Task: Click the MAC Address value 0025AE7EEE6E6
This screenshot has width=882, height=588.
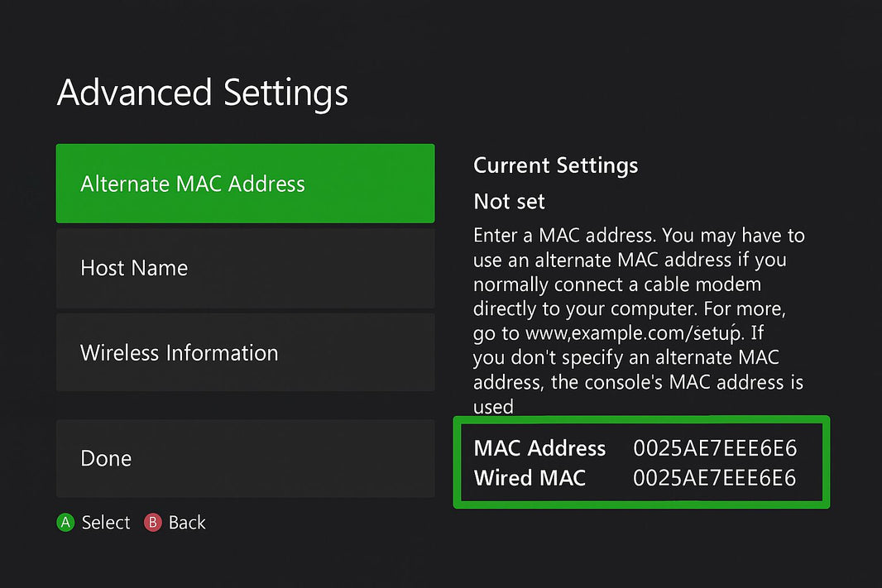Action: [x=715, y=448]
